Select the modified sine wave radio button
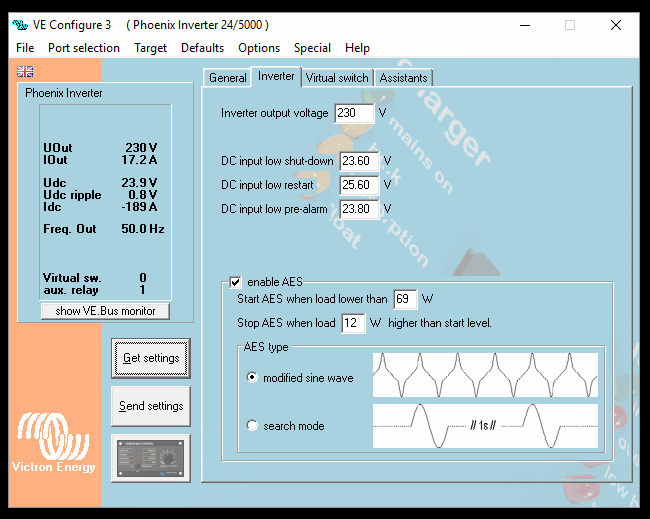Image resolution: width=650 pixels, height=519 pixels. point(252,378)
